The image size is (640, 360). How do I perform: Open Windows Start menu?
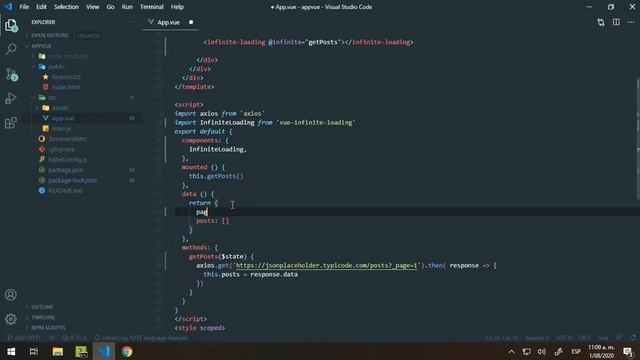(x=11, y=351)
